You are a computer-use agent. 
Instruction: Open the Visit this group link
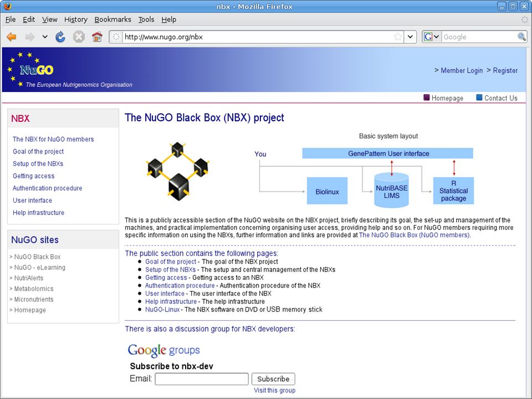[x=274, y=390]
